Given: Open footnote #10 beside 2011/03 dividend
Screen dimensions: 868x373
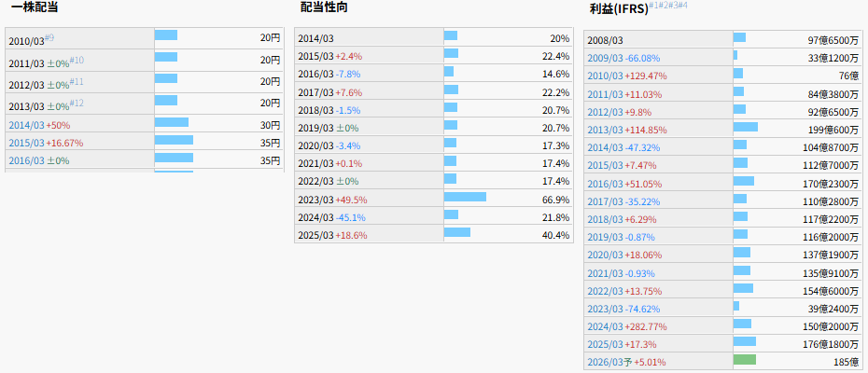Looking at the screenshot, I should pos(77,60).
